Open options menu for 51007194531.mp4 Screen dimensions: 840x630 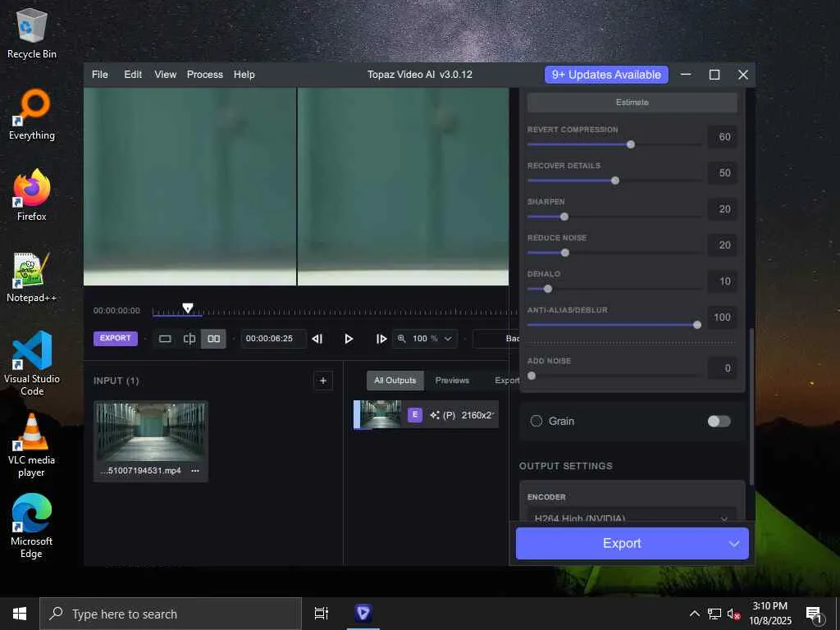[195, 470]
